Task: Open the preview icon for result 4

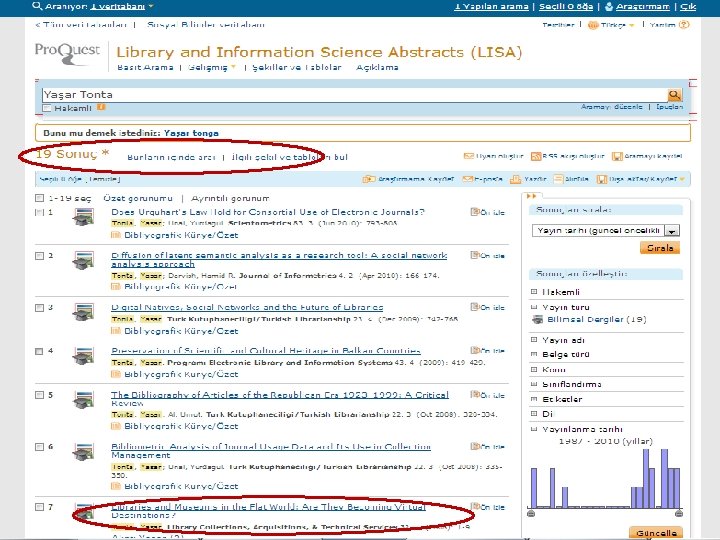Action: 475,350
